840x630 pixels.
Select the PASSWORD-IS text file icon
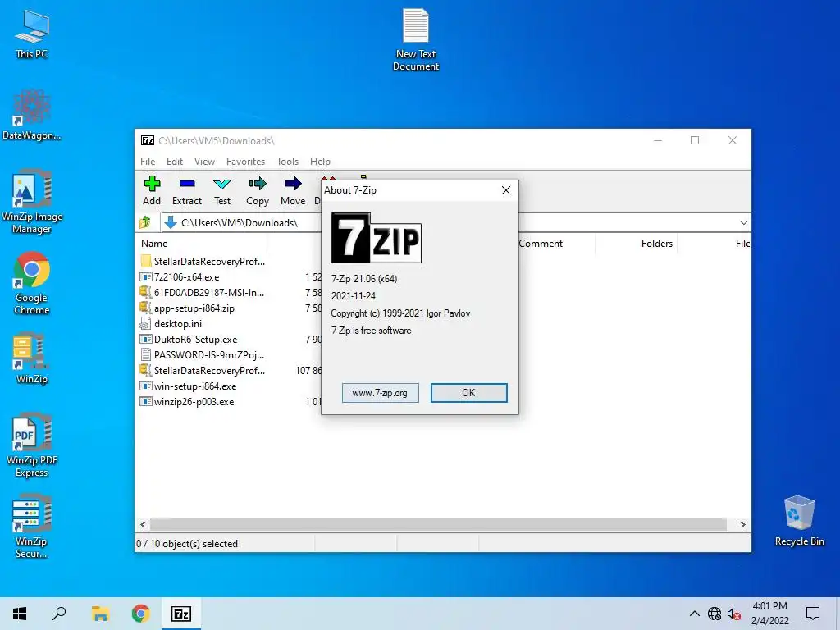coord(146,354)
